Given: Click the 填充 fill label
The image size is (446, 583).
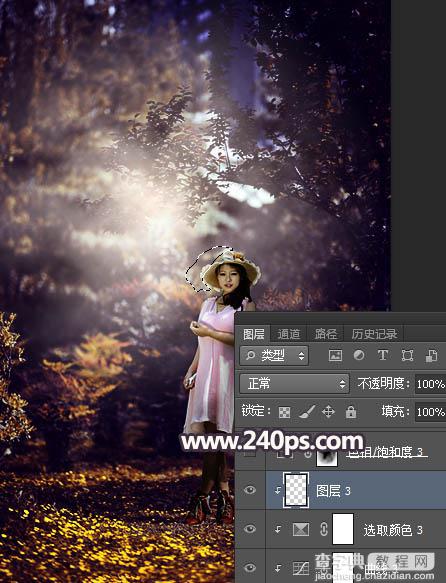Looking at the screenshot, I should [x=395, y=411].
